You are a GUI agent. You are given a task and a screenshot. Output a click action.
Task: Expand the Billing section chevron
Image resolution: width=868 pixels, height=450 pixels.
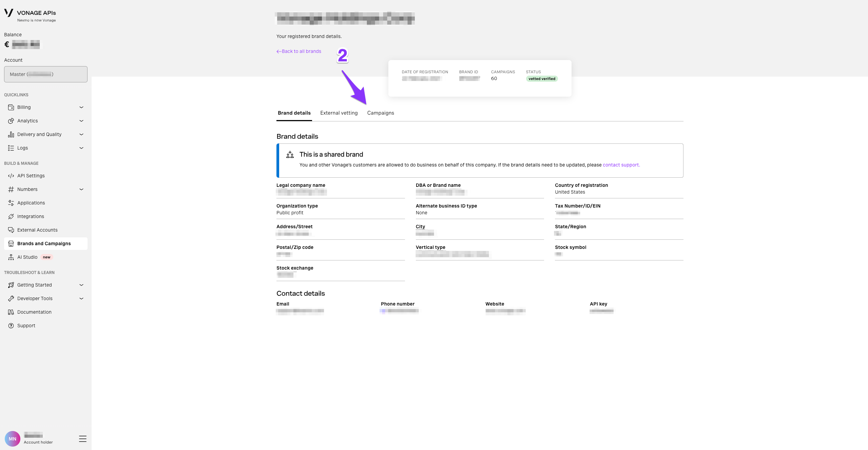point(81,107)
